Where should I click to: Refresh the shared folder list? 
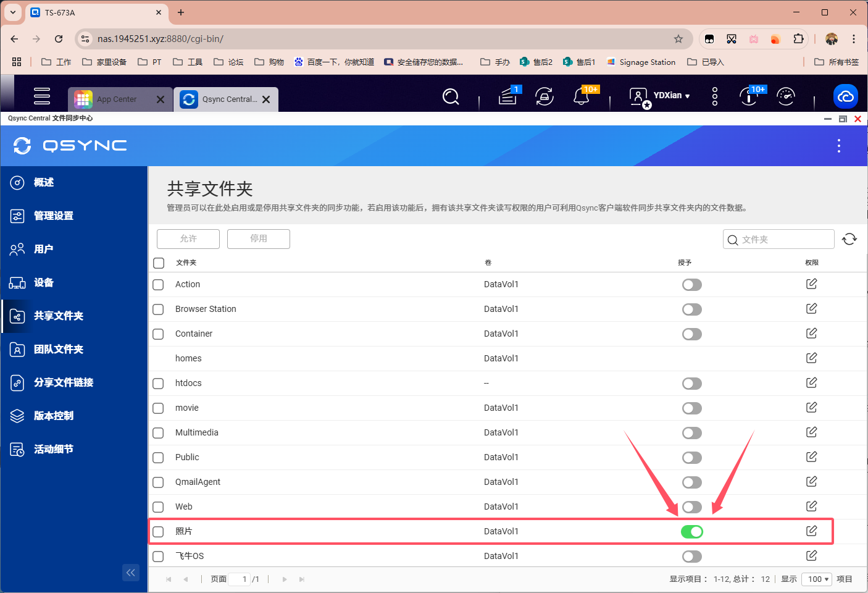click(849, 239)
